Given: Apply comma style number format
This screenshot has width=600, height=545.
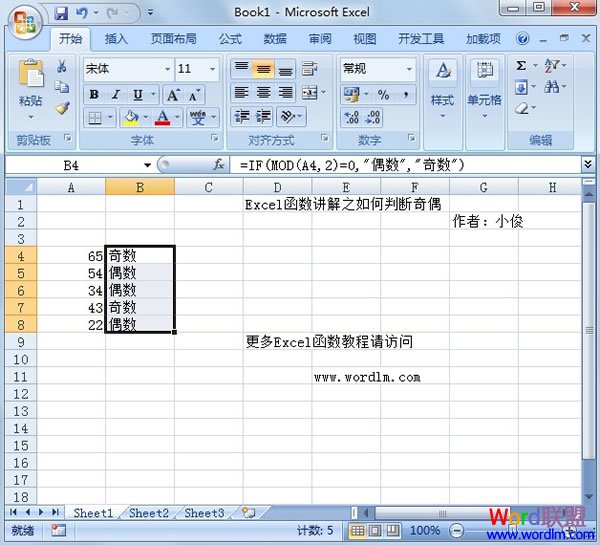Looking at the screenshot, I should (406, 95).
